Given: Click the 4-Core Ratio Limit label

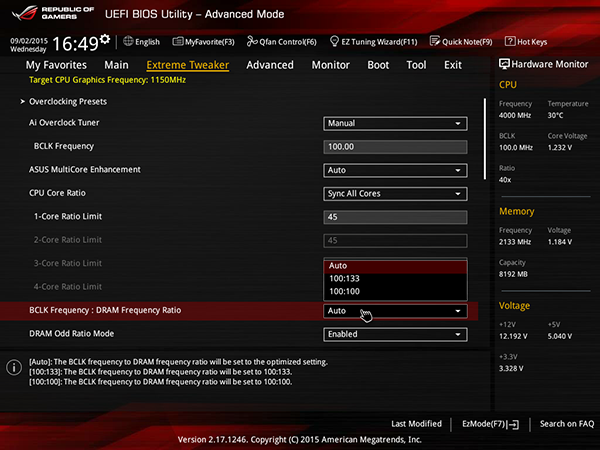Looking at the screenshot, I should (68, 287).
